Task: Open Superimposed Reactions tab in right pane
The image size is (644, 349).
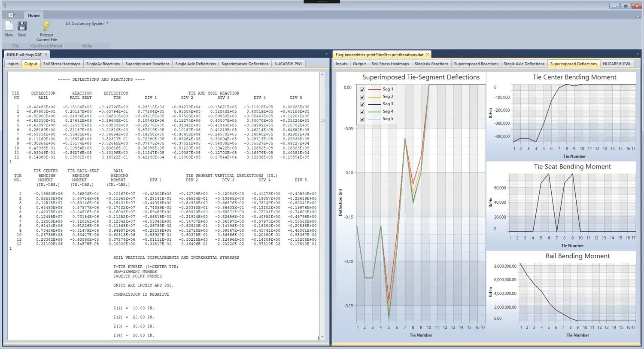Action: tap(476, 64)
